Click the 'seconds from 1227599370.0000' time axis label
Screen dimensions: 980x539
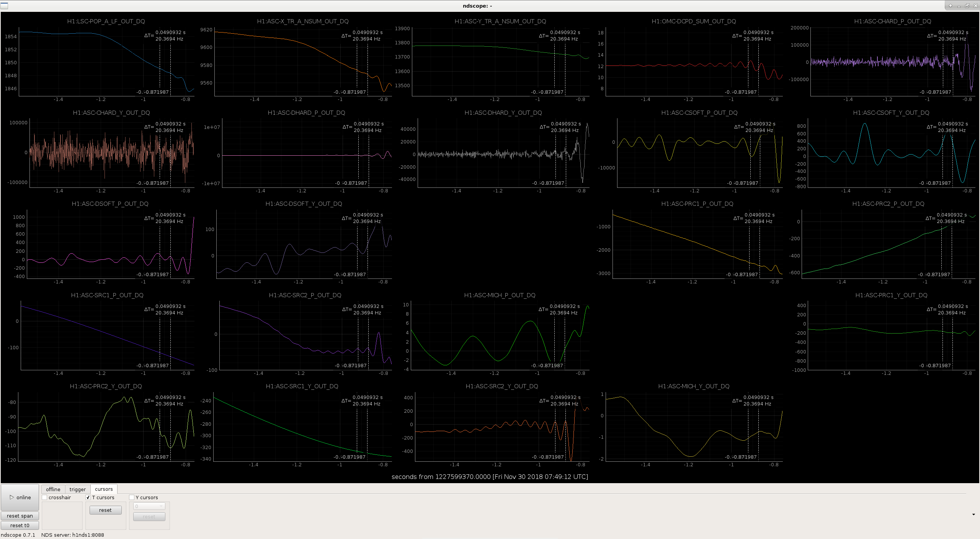pyautogui.click(x=490, y=477)
